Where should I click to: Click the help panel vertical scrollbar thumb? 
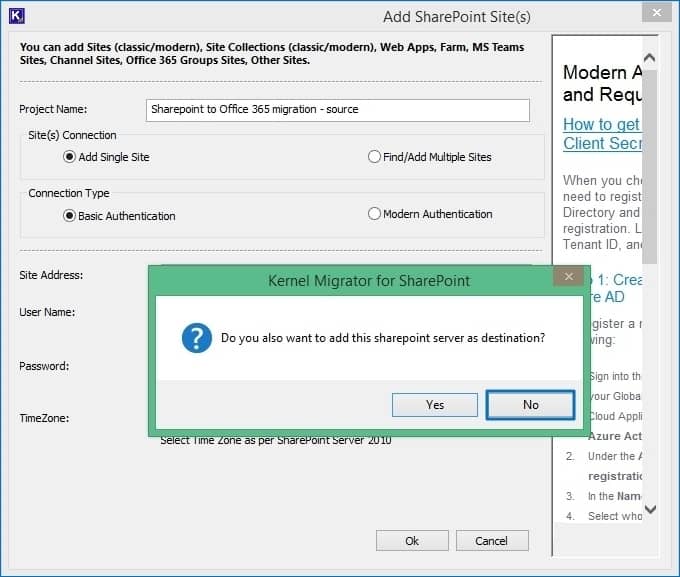pos(649,167)
